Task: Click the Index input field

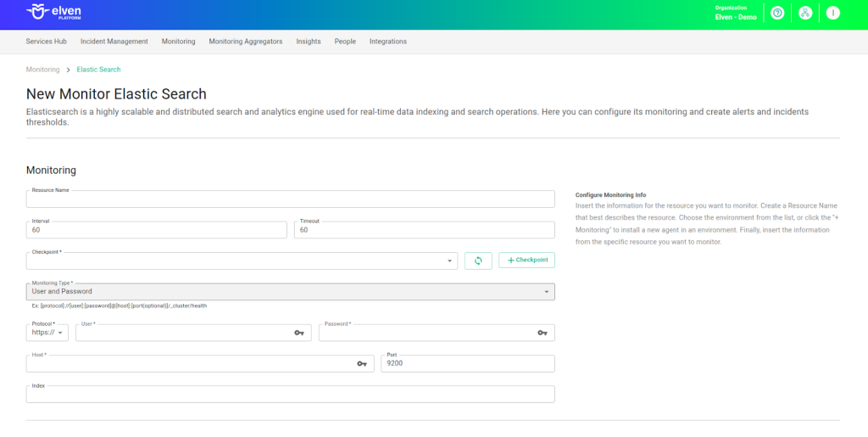Action: click(290, 395)
